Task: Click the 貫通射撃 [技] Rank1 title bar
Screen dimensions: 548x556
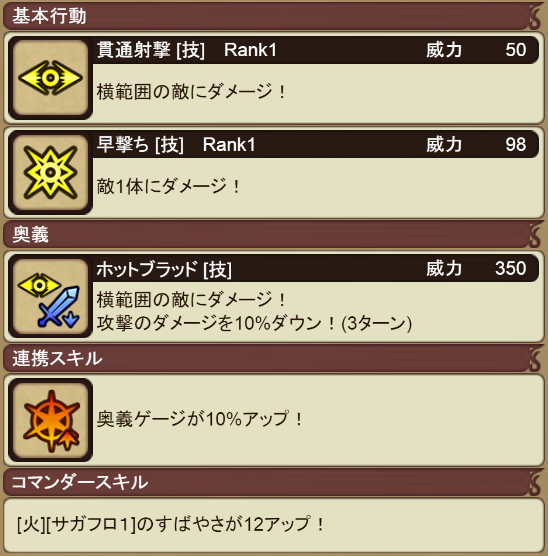Action: (316, 50)
